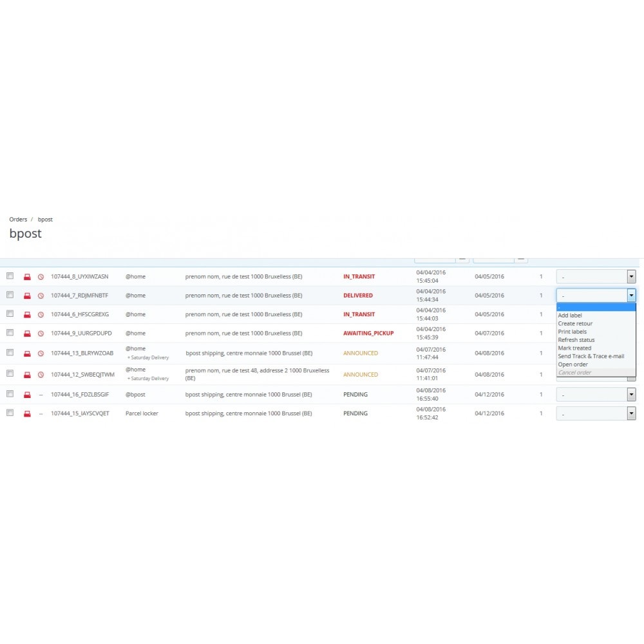Screen dimensions: 644x644
Task: Click the '@bpost' delivery method text
Action: tap(135, 395)
